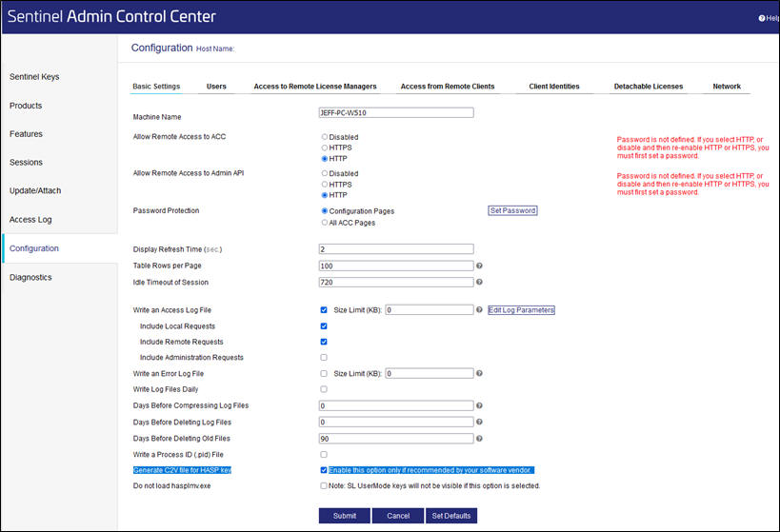Open Products page in sidebar
The height and width of the screenshot is (532, 780).
pyautogui.click(x=26, y=106)
